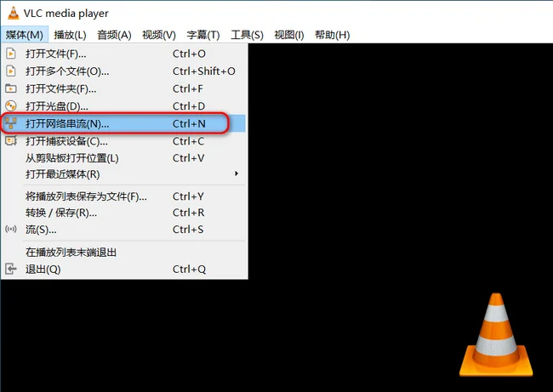The width and height of the screenshot is (553, 392).
Task: Open the 音频(A) menu
Action: [x=114, y=35]
